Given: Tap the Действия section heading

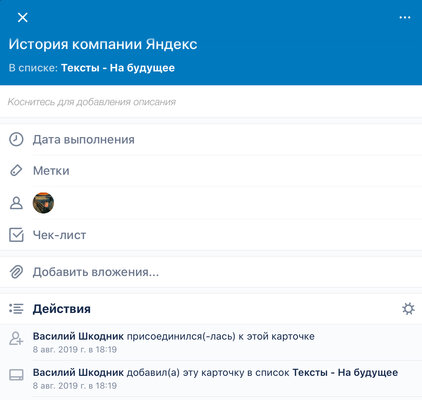Looking at the screenshot, I should click(x=62, y=309).
